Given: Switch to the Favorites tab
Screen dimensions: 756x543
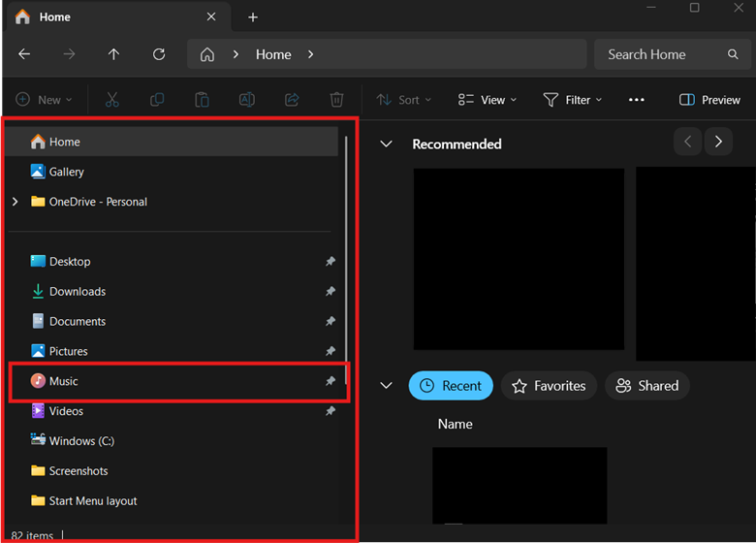Looking at the screenshot, I should click(549, 386).
